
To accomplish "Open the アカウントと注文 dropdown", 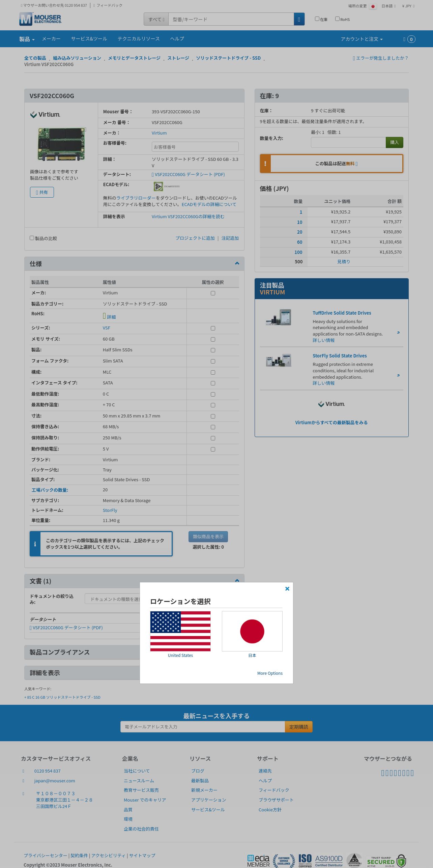I will click(362, 39).
